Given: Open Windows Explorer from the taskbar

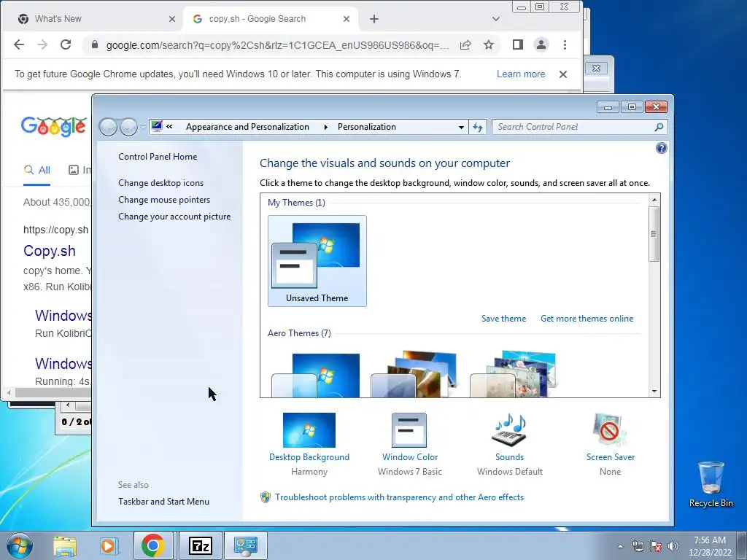Looking at the screenshot, I should click(x=65, y=545).
